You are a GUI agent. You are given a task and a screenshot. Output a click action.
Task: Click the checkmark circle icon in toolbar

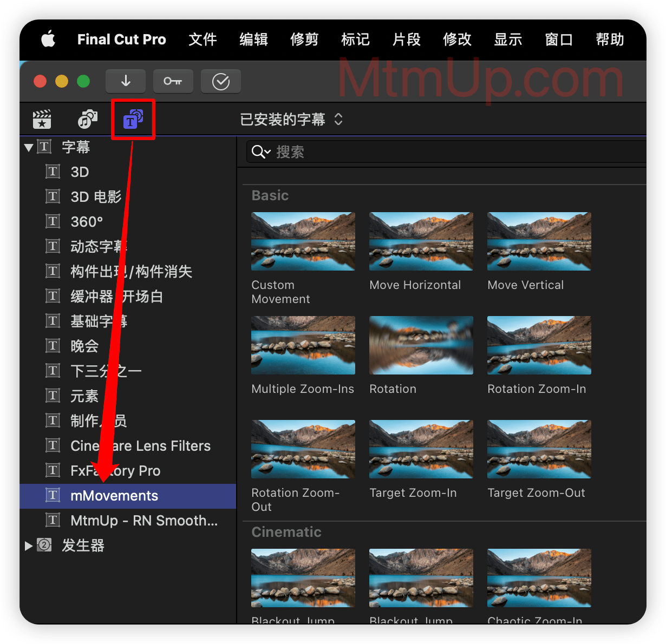click(x=221, y=81)
